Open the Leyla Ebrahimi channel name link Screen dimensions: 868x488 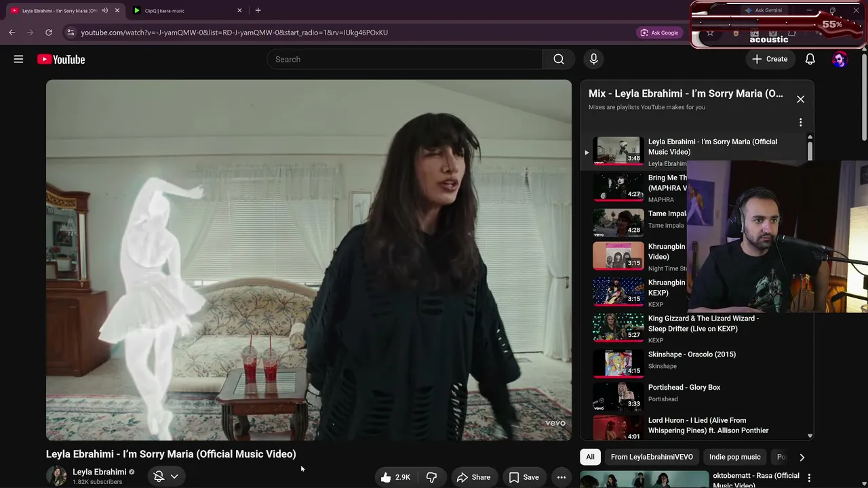tap(100, 472)
